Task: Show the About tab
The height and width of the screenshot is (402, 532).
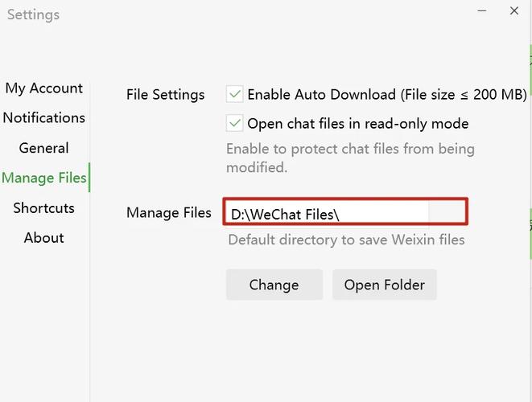Action: 44,238
